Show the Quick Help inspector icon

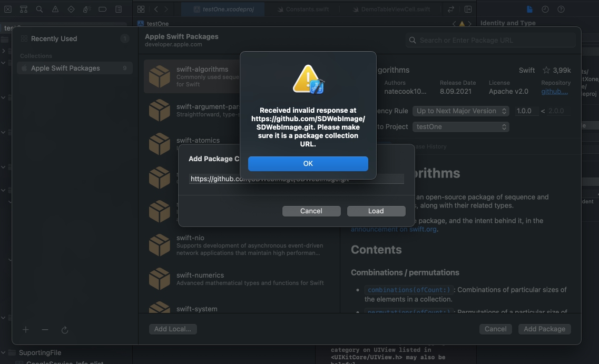click(561, 9)
